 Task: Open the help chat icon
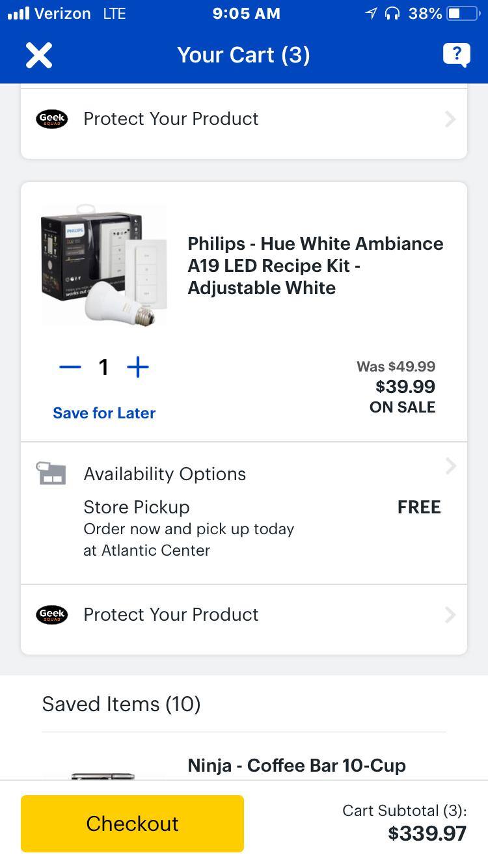coord(456,55)
